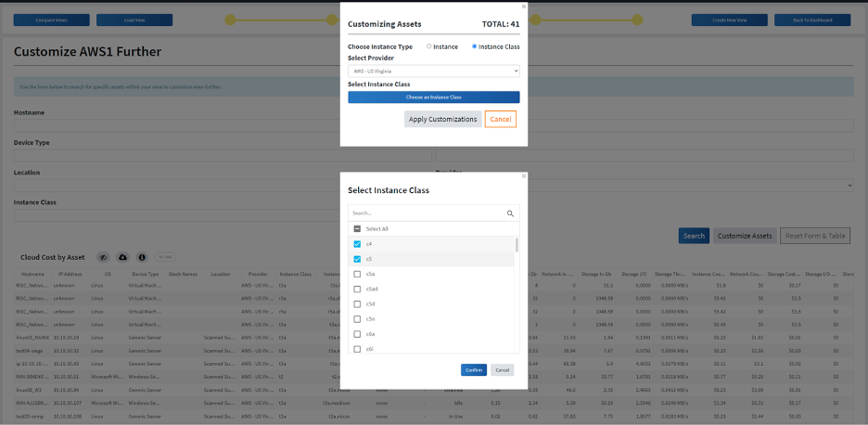868x425 pixels.
Task: Uncheck the c4 instance class
Action: point(358,244)
